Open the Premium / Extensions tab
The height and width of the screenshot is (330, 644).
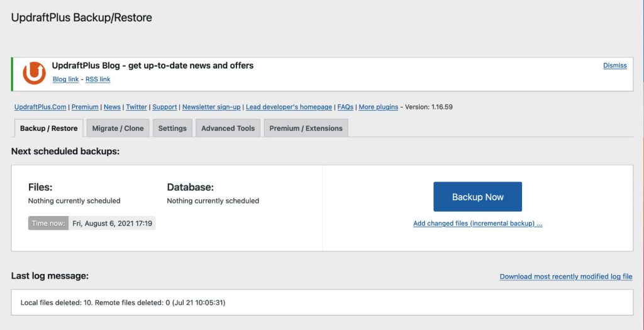[x=306, y=128]
